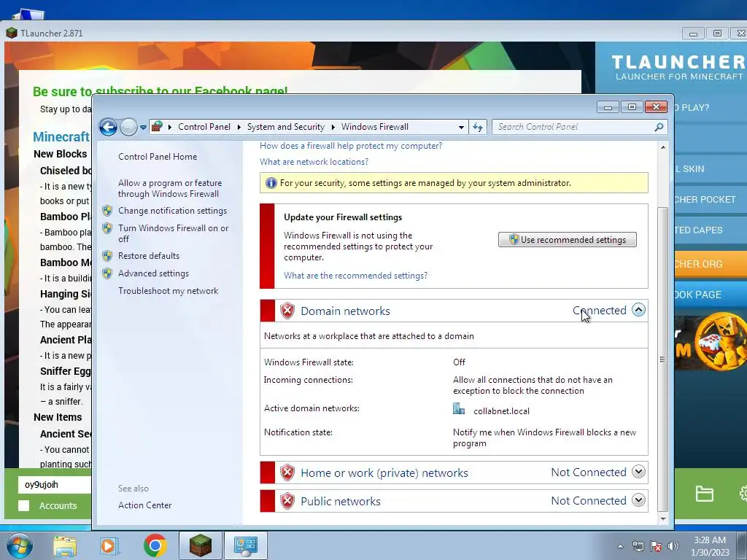
Task: Click the Refresh button beside address bar
Action: (477, 127)
